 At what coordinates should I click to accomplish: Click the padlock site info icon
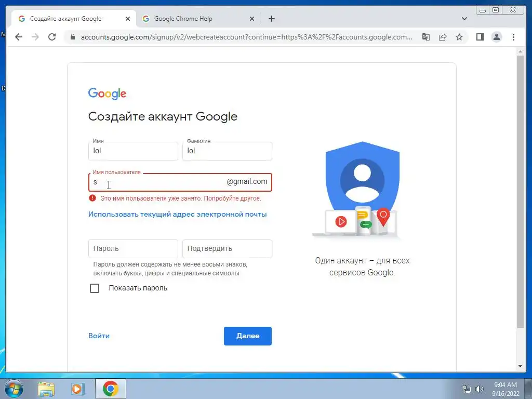72,37
